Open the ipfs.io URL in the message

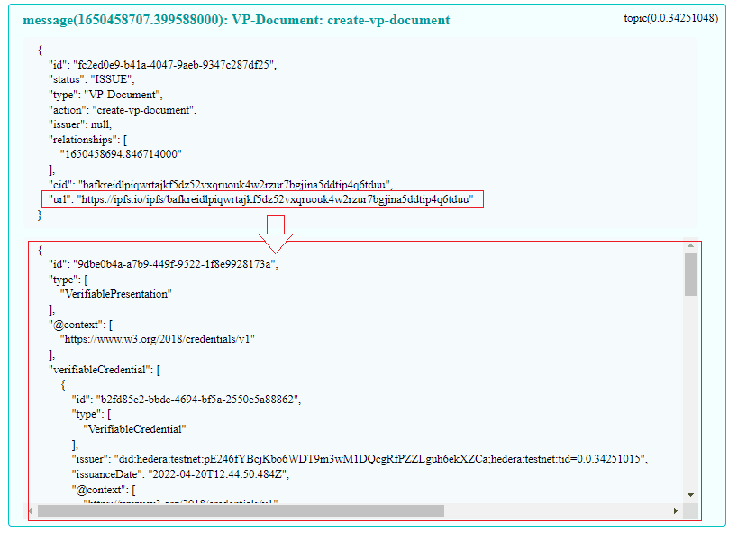point(274,199)
